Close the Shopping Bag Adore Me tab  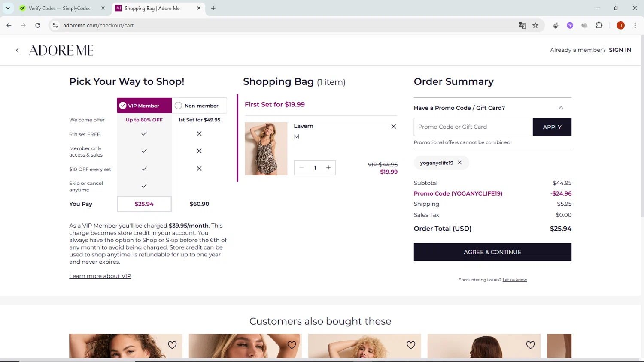point(199,8)
